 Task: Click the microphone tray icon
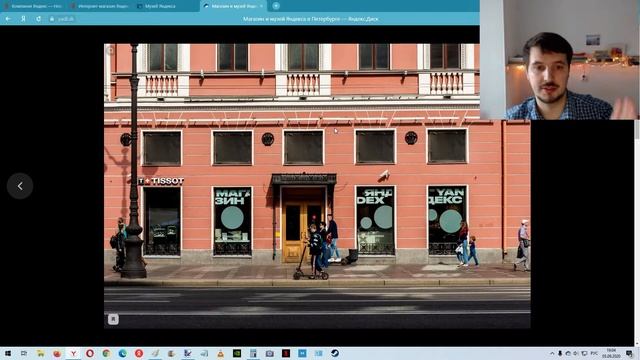pos(560,353)
